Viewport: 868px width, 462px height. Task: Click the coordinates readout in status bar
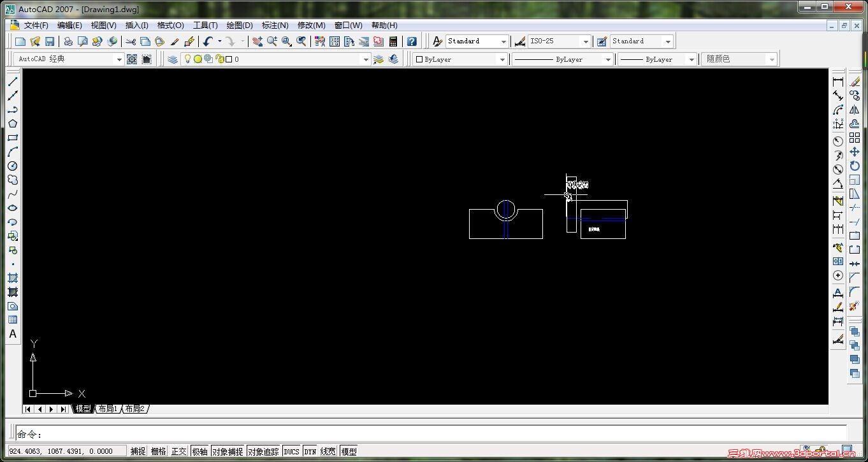[66, 451]
